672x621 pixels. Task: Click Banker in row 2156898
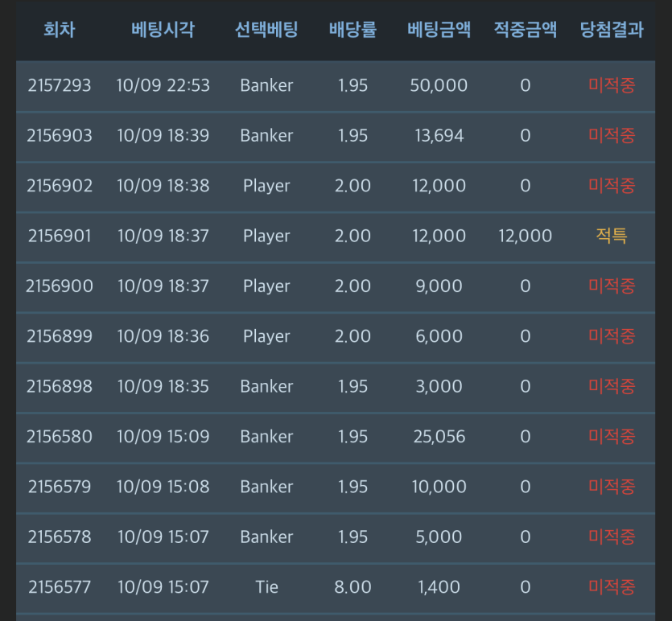tap(266, 386)
